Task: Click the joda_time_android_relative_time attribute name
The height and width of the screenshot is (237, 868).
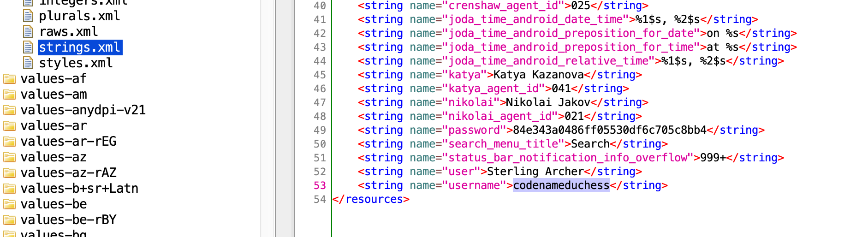Action: (548, 61)
